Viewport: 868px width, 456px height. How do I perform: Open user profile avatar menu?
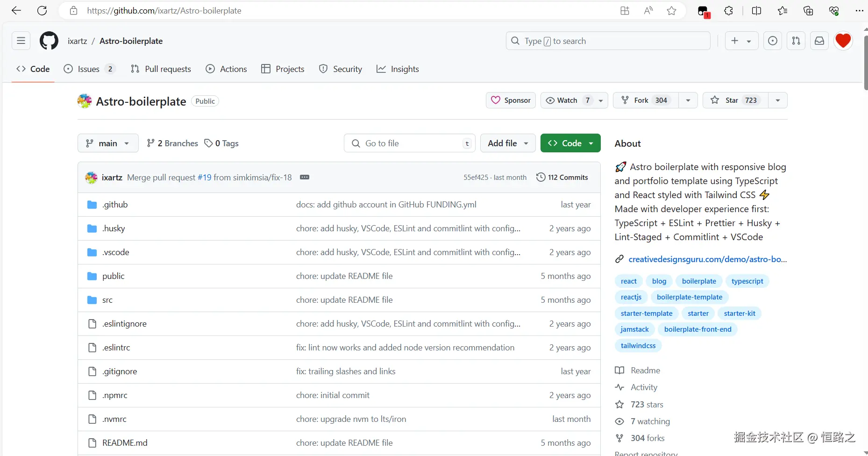pos(843,41)
